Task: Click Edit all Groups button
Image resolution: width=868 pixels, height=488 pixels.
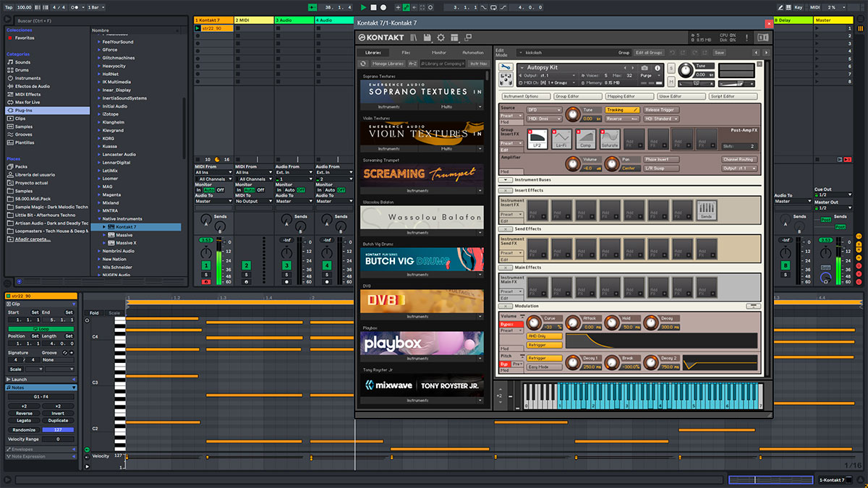Action: [649, 53]
